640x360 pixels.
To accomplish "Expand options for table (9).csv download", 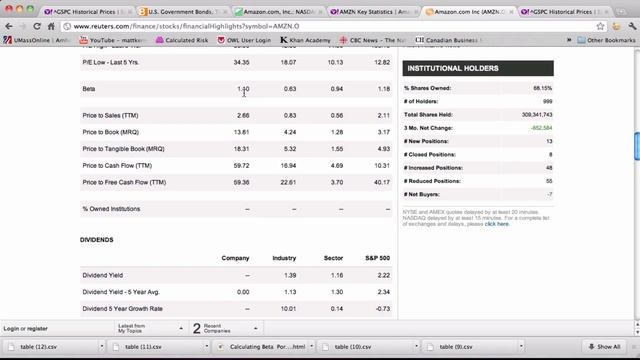I will pos(521,347).
